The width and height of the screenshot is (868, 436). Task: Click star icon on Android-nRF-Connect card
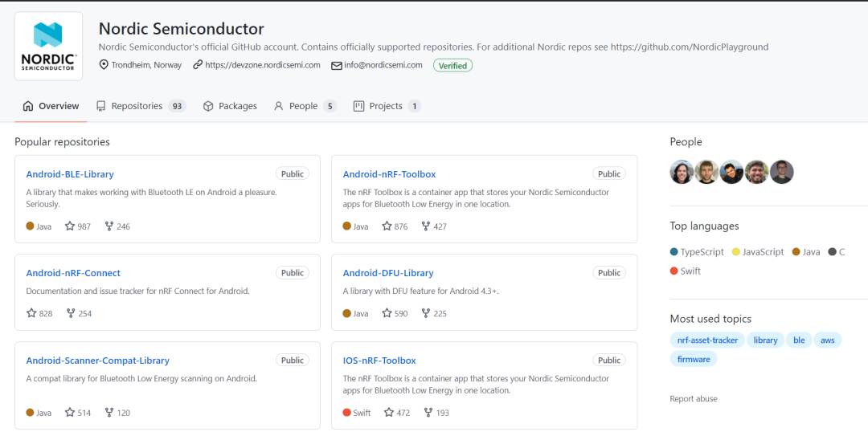31,313
